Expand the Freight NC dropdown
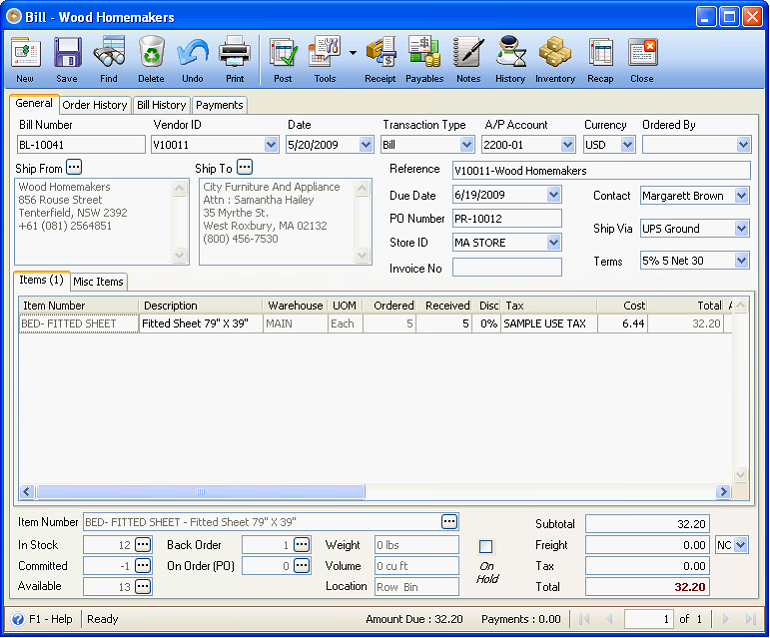The image size is (770, 638). (x=741, y=545)
